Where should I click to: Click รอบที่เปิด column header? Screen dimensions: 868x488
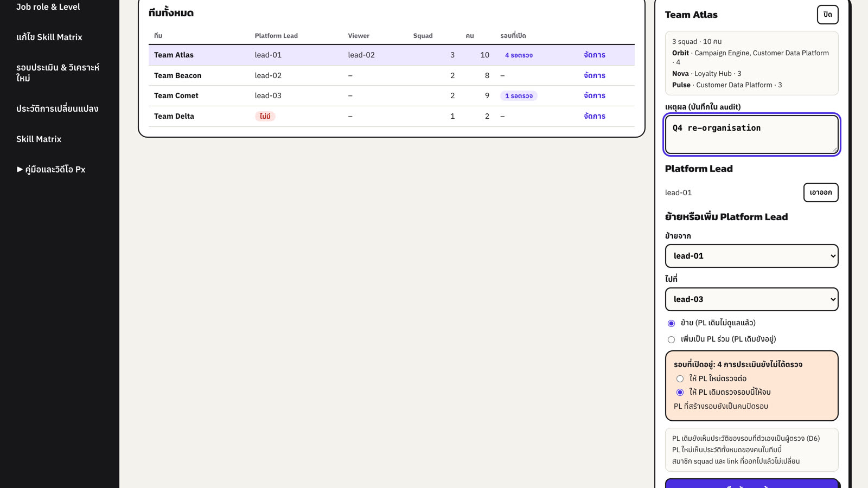[513, 36]
